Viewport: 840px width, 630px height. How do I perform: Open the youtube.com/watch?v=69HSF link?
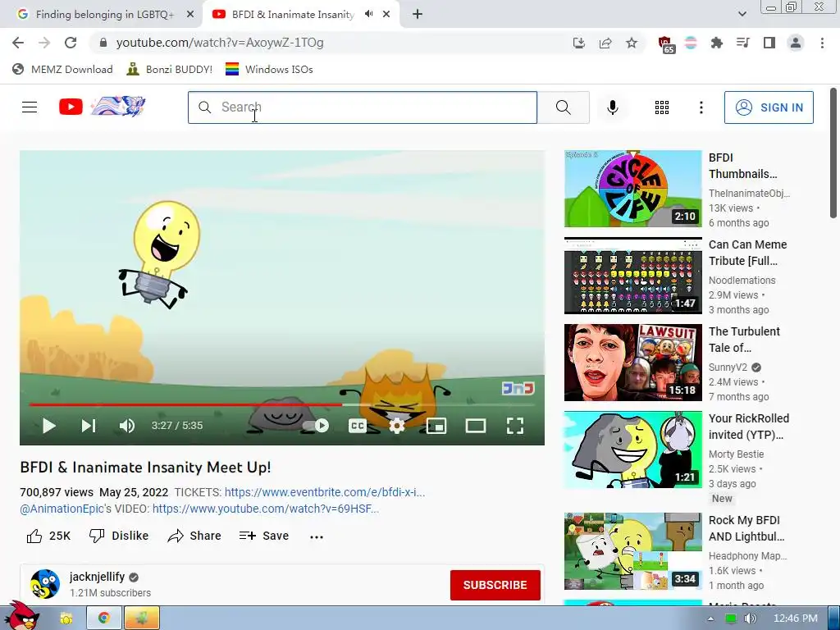(x=266, y=509)
